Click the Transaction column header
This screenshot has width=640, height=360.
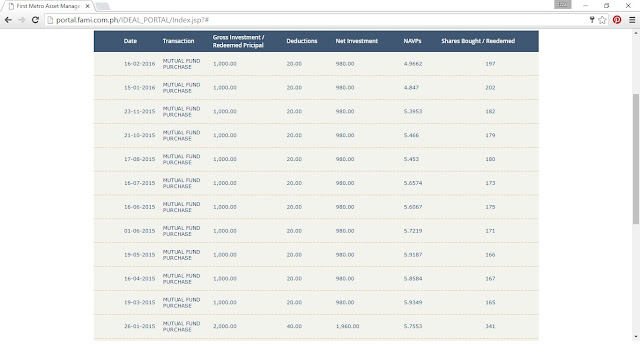[178, 41]
